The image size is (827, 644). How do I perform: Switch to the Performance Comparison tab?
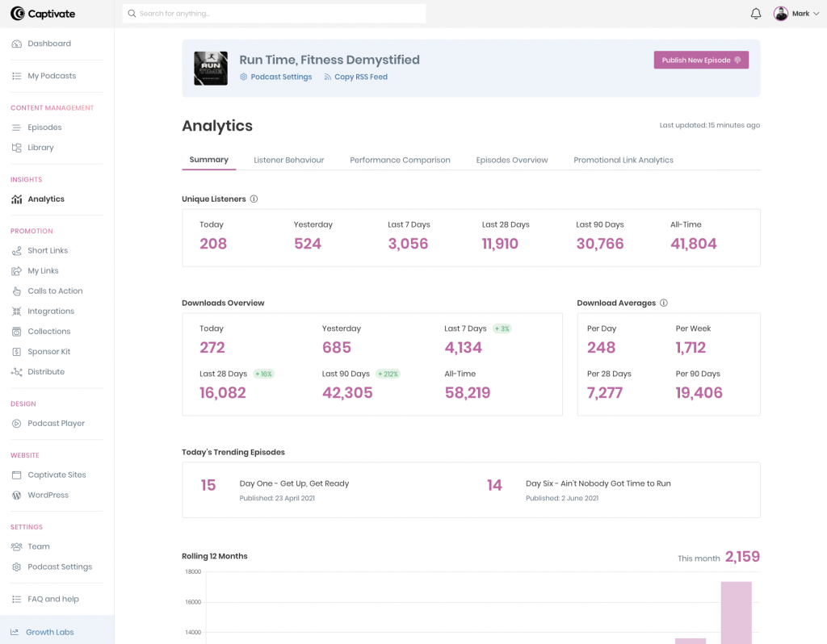click(400, 160)
